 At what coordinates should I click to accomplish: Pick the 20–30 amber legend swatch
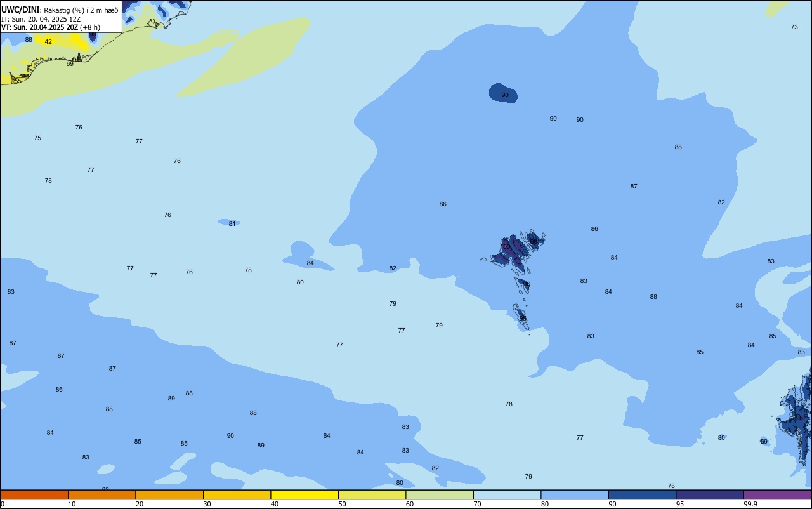[169, 494]
